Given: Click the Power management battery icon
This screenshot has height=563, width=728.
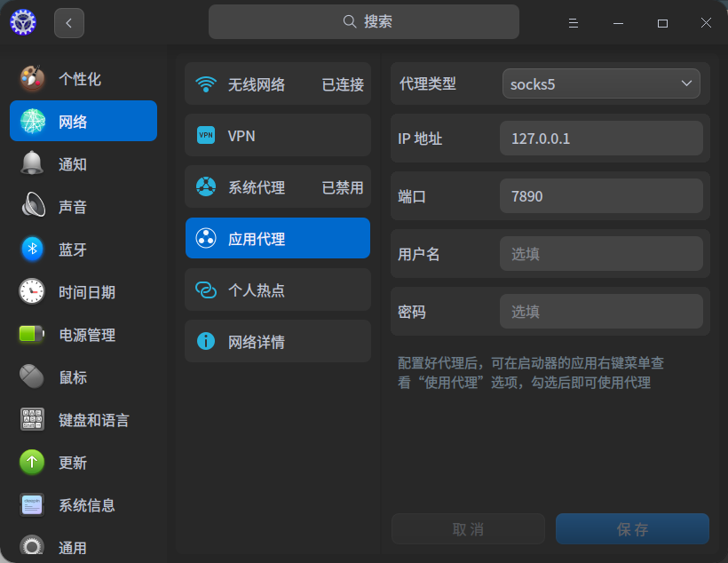Looking at the screenshot, I should [32, 334].
